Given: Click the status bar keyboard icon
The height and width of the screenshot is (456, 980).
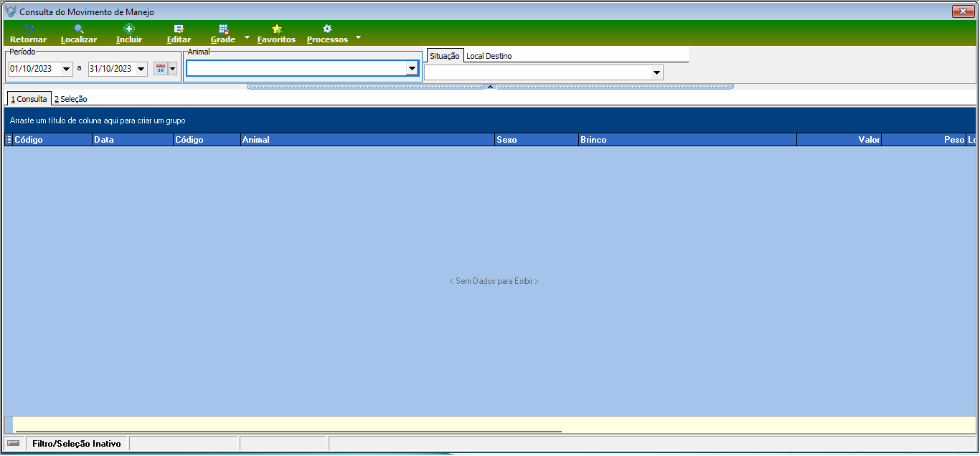Looking at the screenshot, I should [x=14, y=444].
